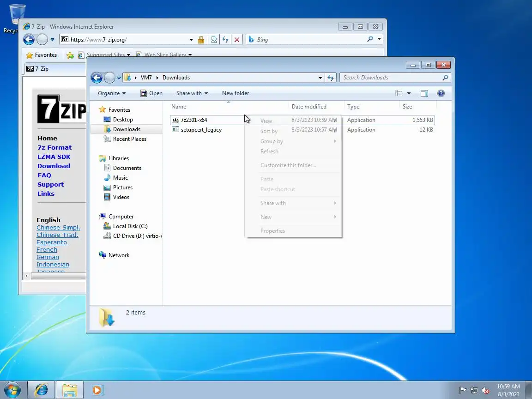The image size is (532, 399).
Task: Open the IE Favorites button
Action: point(42,55)
